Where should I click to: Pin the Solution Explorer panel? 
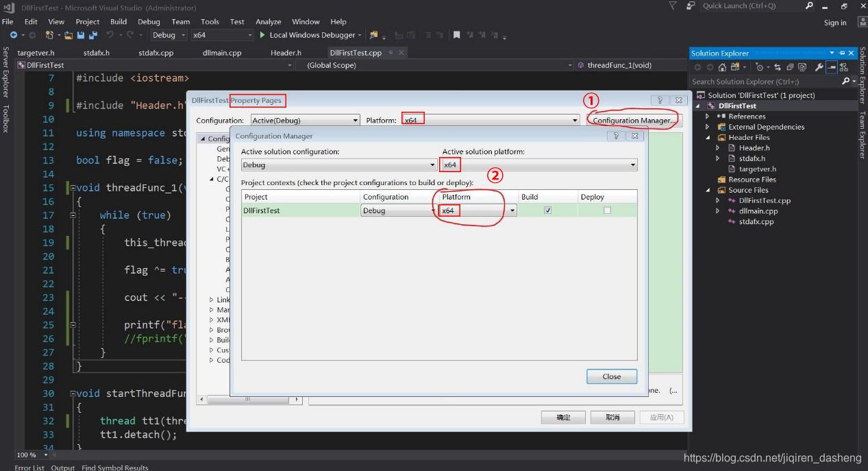(842, 53)
